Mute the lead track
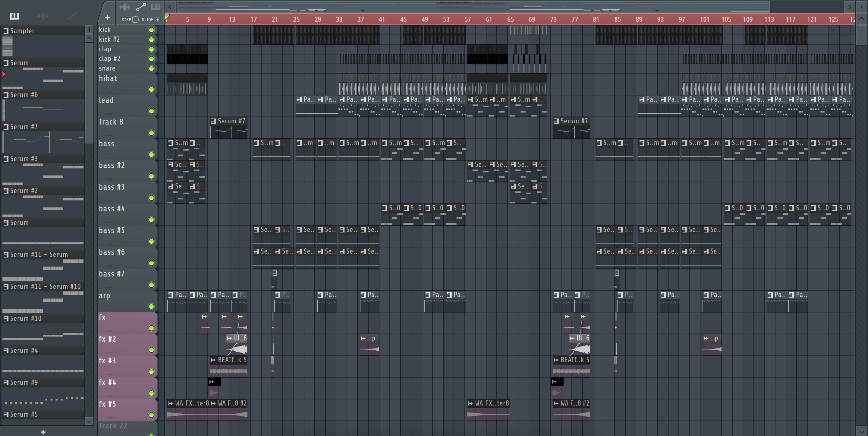The width and height of the screenshot is (868, 436). pyautogui.click(x=152, y=111)
